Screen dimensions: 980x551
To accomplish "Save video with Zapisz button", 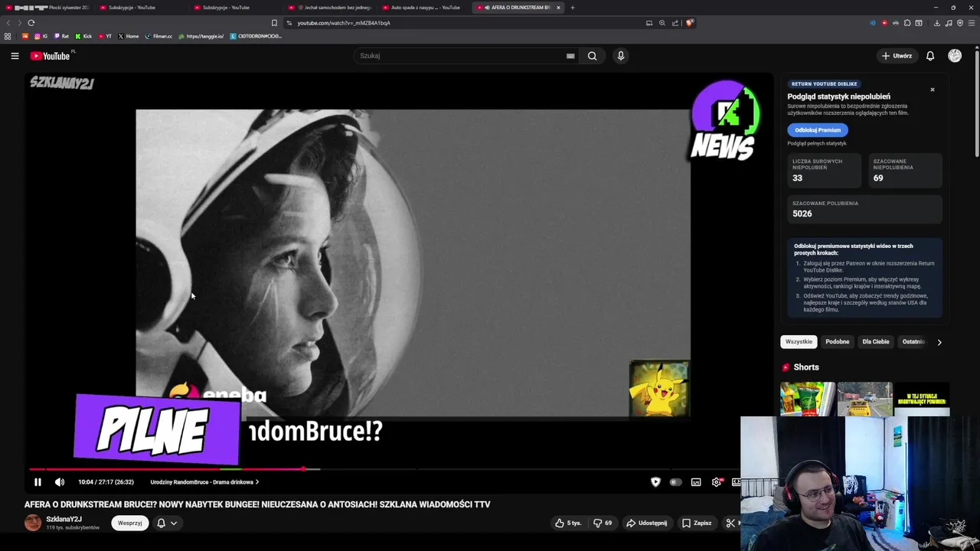I will 697,523.
